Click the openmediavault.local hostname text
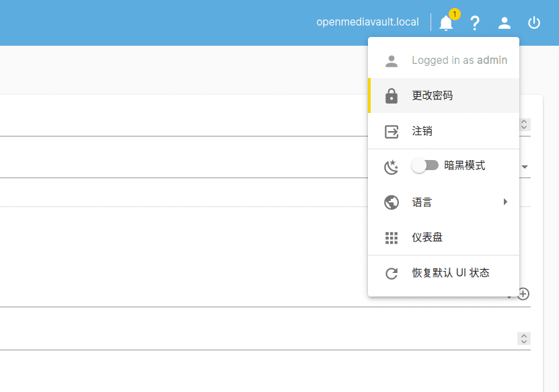The image size is (559, 392). pos(367,22)
